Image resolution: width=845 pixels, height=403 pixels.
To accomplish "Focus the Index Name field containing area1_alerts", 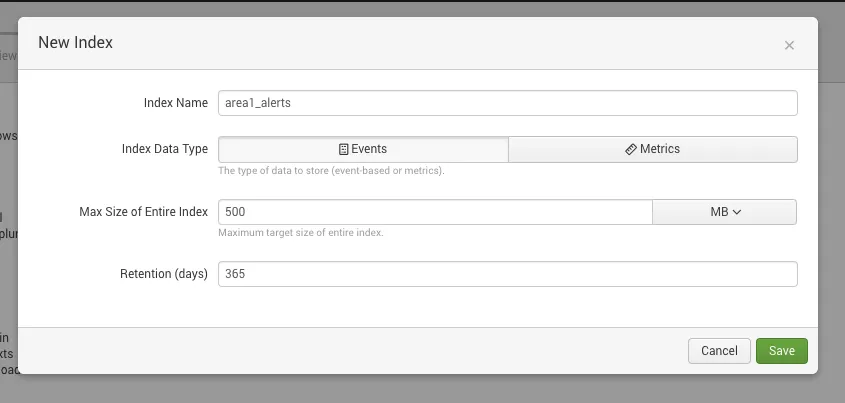I will click(507, 103).
